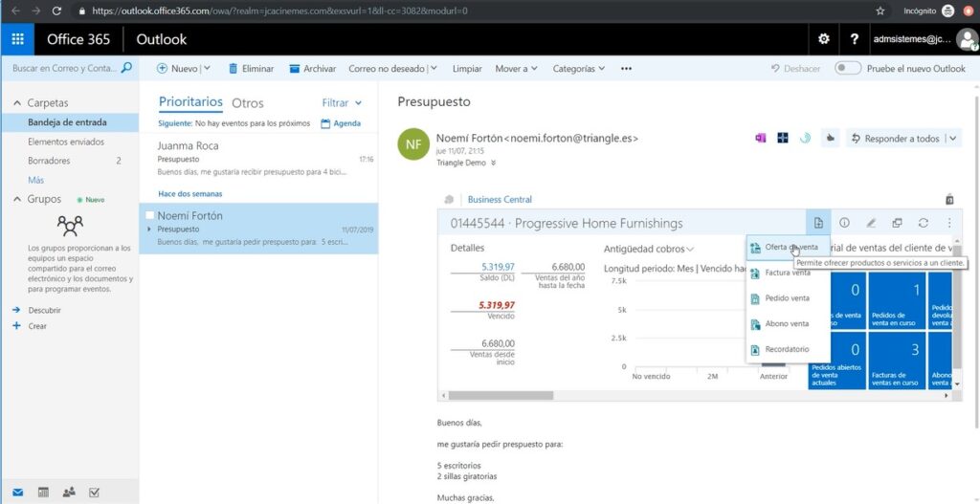Click the Descubrir groups link
Viewport: 980px width, 504px height.
[x=44, y=310]
